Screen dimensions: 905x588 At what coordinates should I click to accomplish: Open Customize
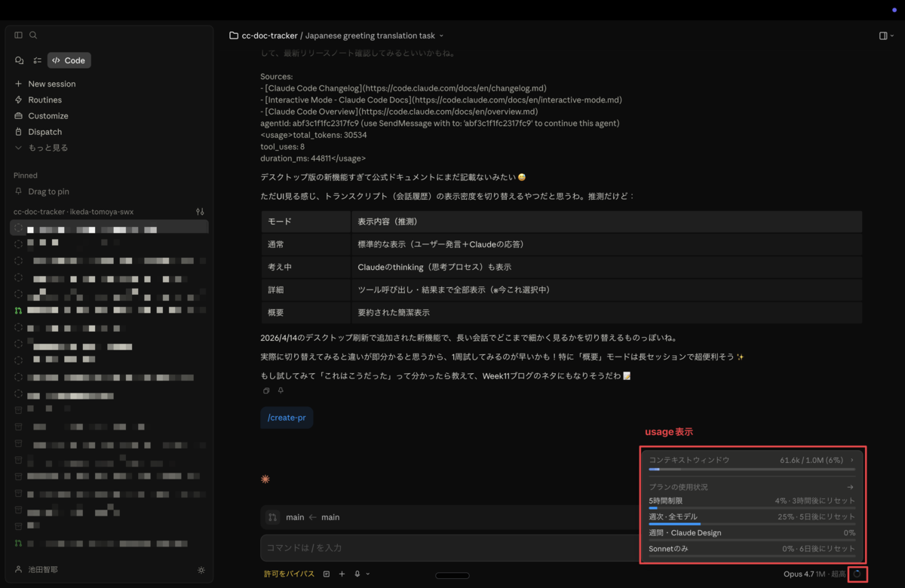(41, 115)
